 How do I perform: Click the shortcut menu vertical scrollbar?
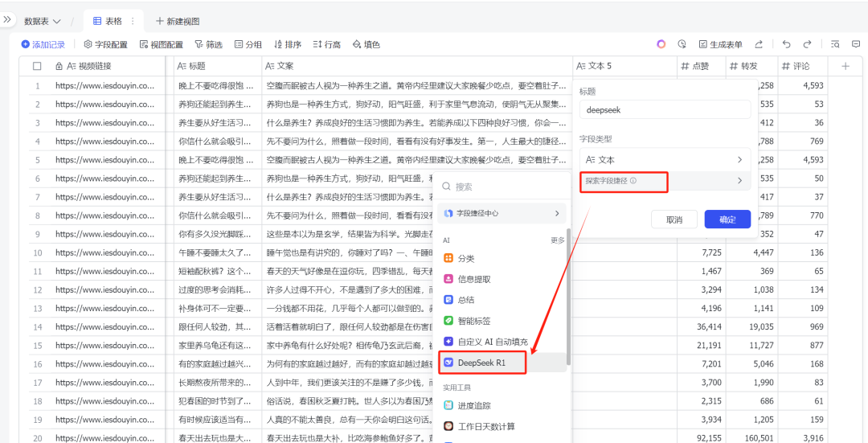[x=568, y=296]
